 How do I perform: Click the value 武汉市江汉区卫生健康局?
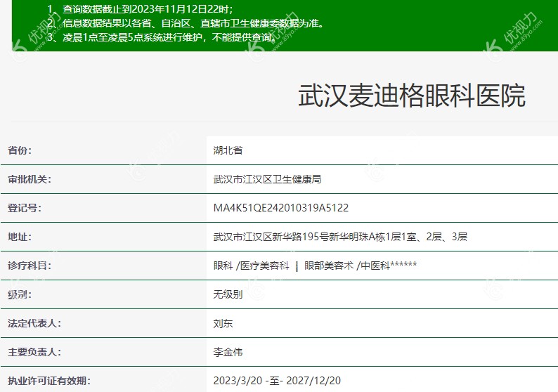[x=267, y=179]
